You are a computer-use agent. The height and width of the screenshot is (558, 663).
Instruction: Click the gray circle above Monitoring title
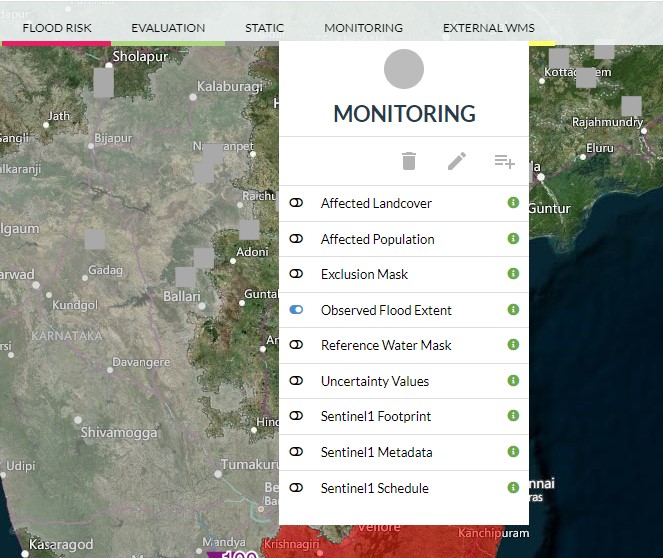[x=404, y=69]
